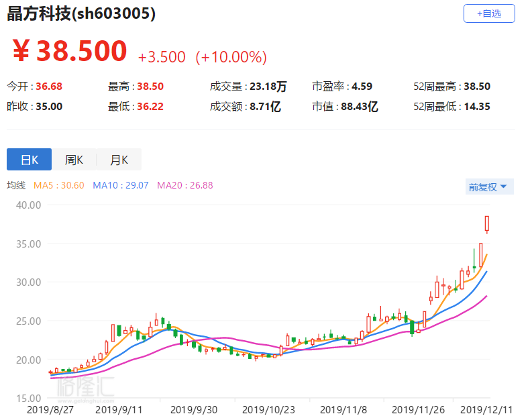The width and height of the screenshot is (532, 418).
Task: Click the +自选 button
Action: (x=489, y=13)
